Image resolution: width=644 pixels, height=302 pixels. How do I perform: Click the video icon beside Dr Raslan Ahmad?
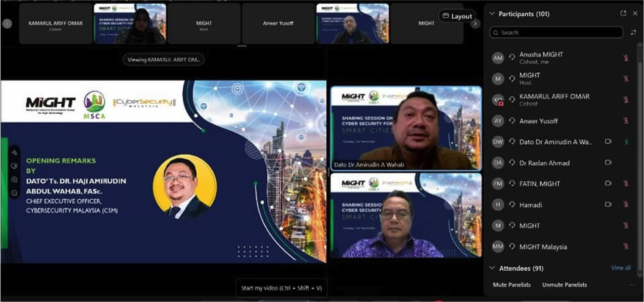[x=608, y=163]
